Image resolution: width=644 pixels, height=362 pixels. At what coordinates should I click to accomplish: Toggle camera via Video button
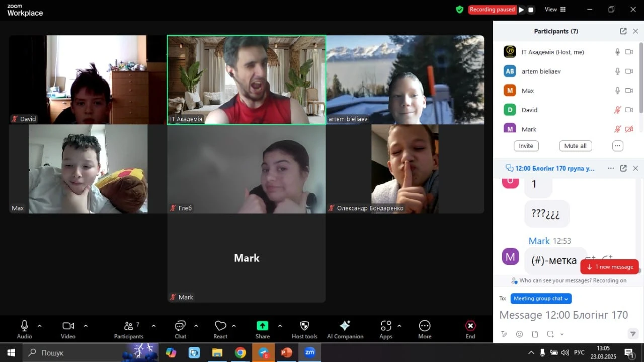pos(68,326)
